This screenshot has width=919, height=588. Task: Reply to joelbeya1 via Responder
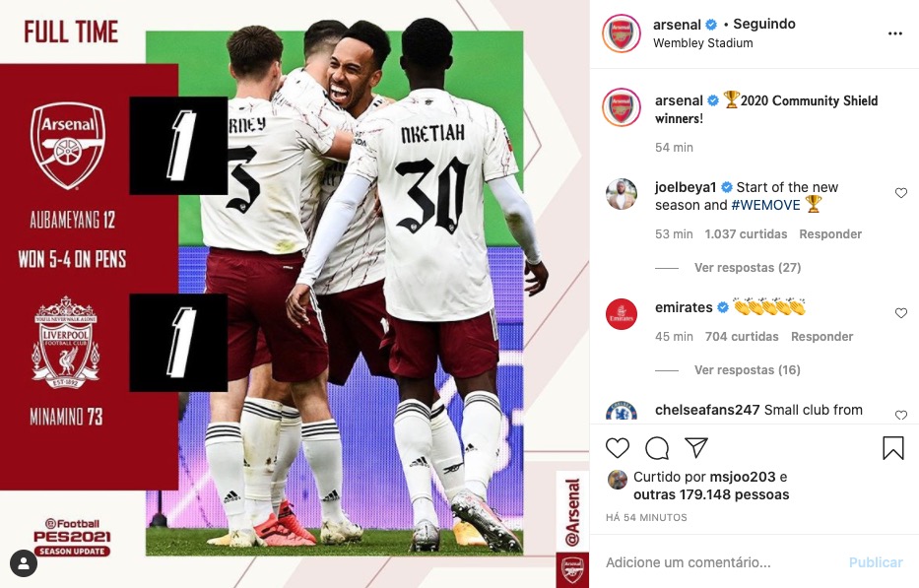pos(830,233)
